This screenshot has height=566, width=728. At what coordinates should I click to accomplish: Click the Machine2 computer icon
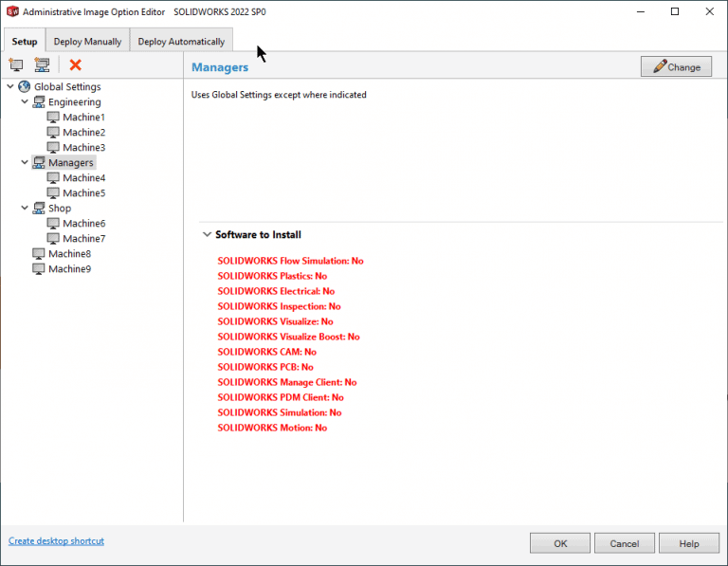click(53, 133)
